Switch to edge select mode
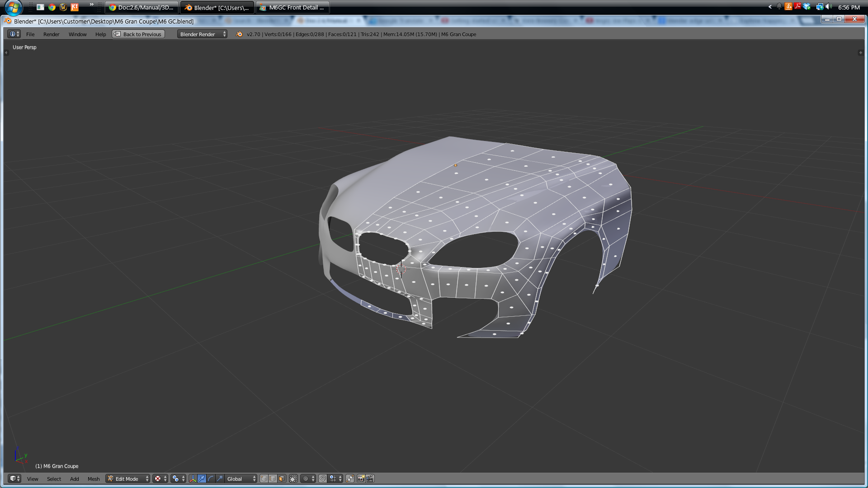The image size is (868, 488). (x=273, y=479)
